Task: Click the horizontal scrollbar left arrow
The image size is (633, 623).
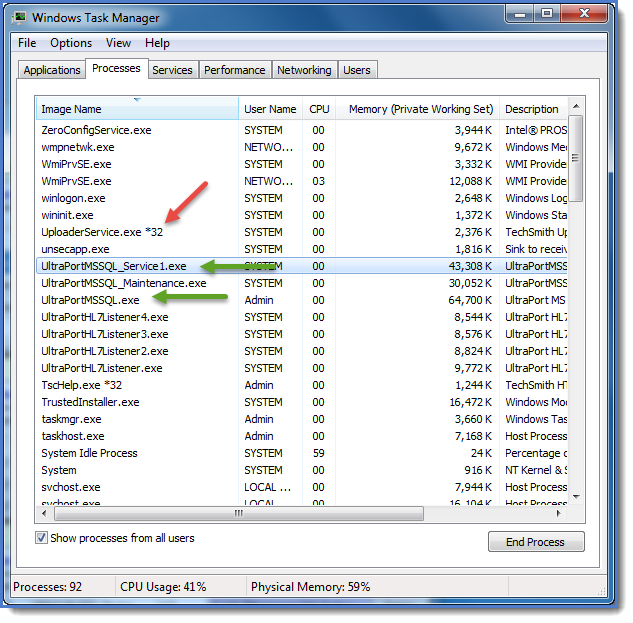Action: pos(44,513)
